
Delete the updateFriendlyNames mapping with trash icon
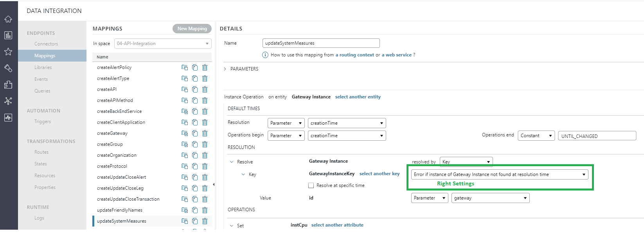coord(205,210)
